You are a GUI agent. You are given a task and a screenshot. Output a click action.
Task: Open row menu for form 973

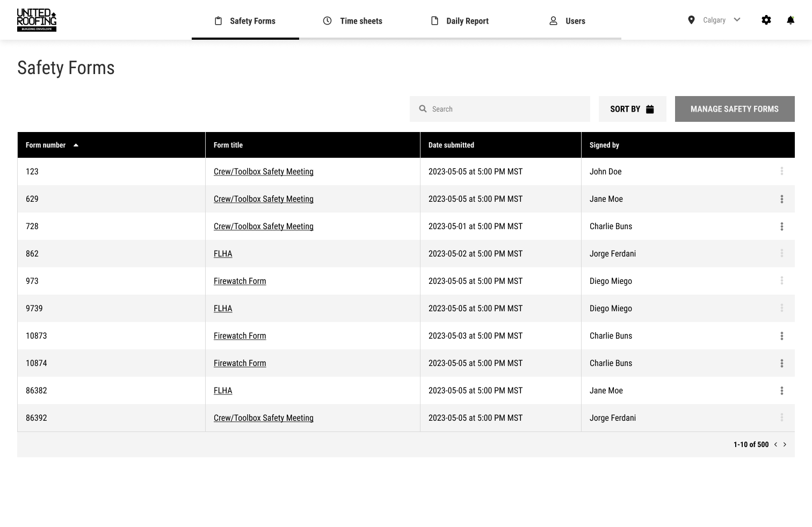tap(782, 281)
